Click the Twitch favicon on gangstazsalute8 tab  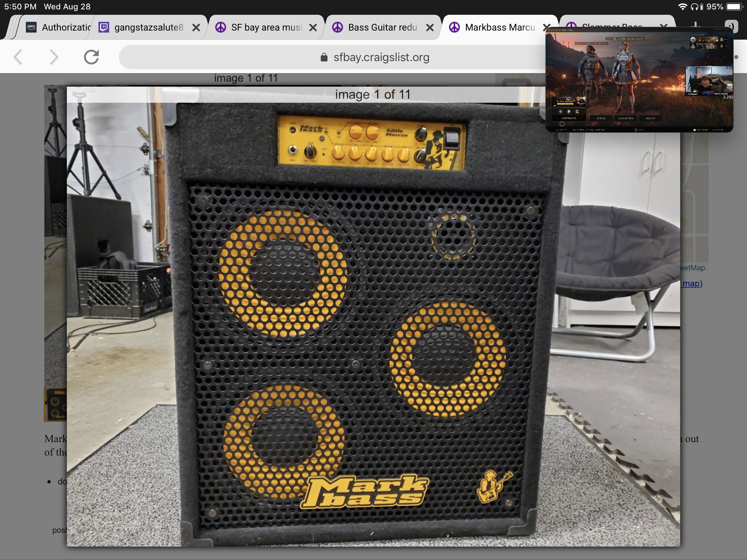point(104,27)
